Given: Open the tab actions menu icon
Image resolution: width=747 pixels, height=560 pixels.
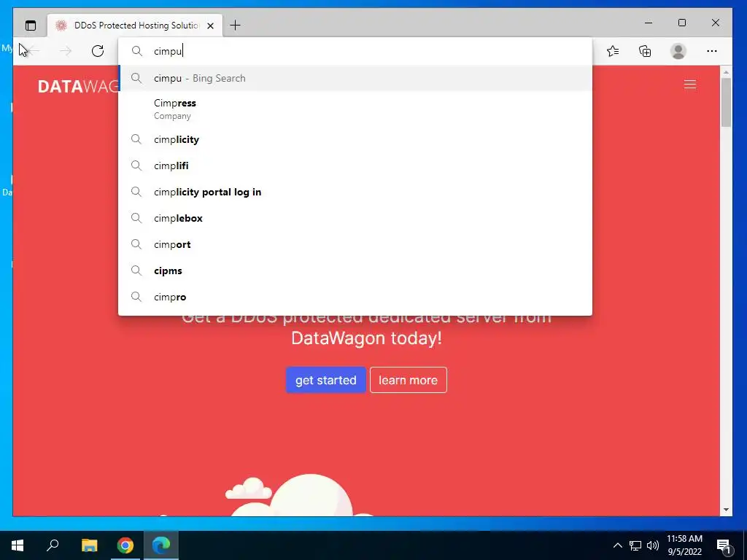Looking at the screenshot, I should [31, 26].
